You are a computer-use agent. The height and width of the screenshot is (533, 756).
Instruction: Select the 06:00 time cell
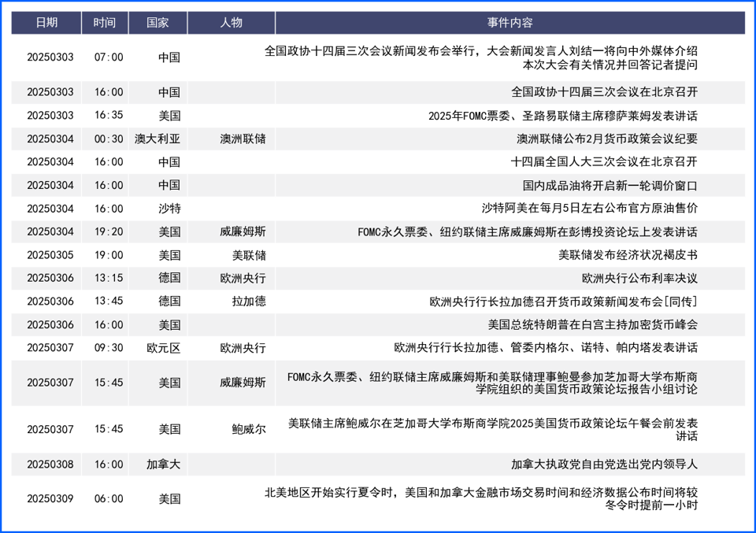click(109, 499)
